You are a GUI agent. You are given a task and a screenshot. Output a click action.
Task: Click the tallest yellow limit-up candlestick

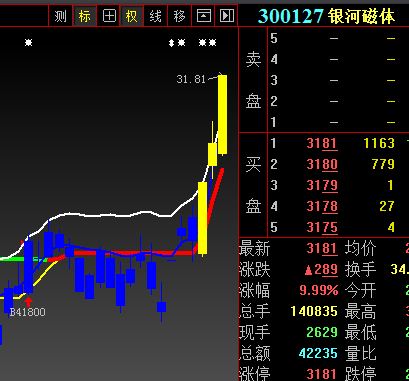click(222, 114)
